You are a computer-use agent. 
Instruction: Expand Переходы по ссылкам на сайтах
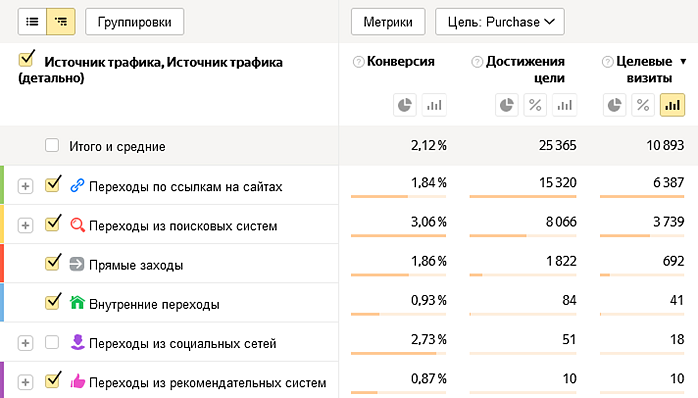(x=25, y=186)
